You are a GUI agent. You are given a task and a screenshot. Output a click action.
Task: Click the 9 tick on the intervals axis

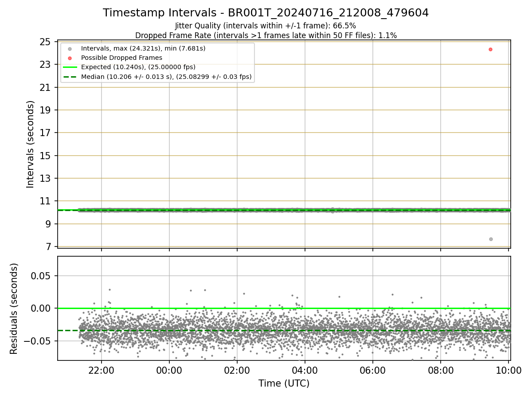point(48,224)
